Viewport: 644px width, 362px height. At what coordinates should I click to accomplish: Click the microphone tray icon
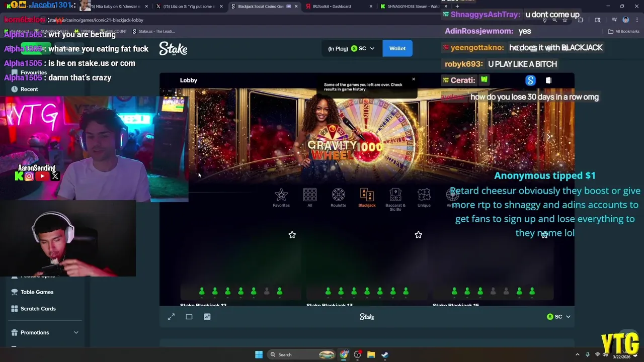[x=587, y=355]
